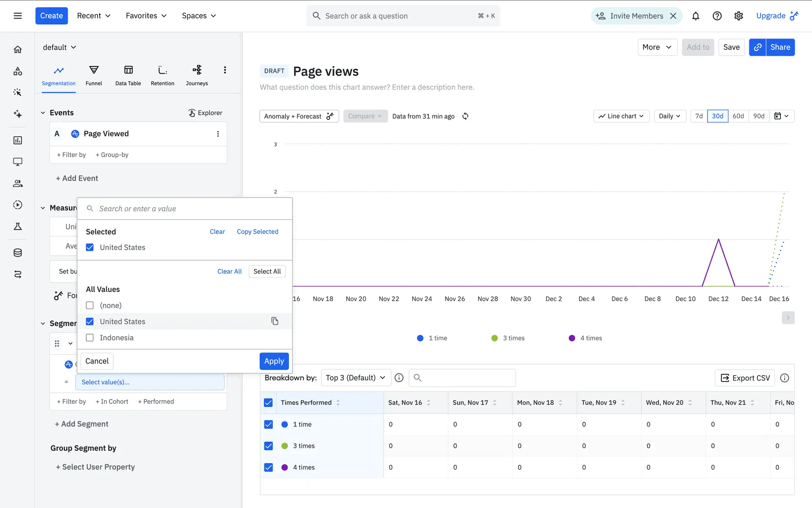
Task: Check the (none) value checkbox
Action: pyautogui.click(x=90, y=305)
